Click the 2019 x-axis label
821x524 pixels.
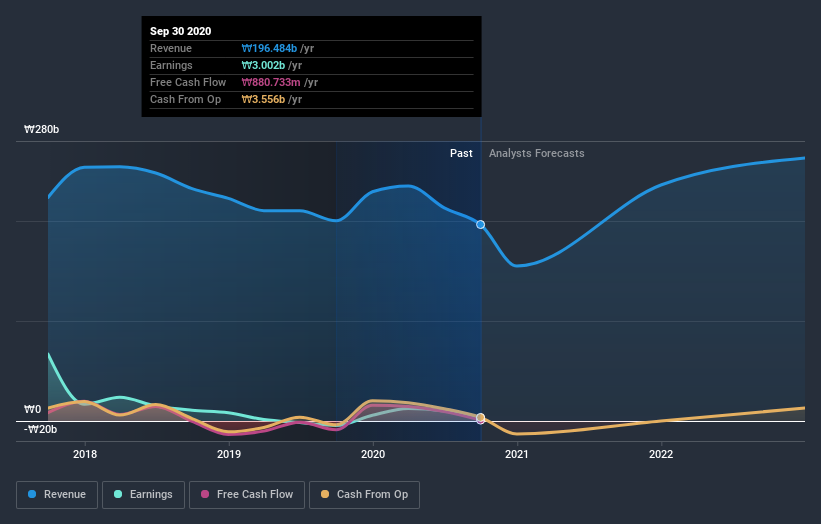click(229, 454)
